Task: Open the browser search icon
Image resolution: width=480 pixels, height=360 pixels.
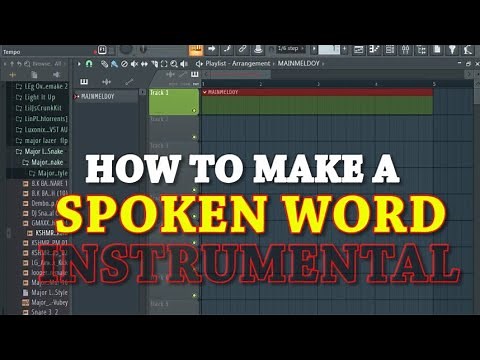Action: tap(27, 63)
